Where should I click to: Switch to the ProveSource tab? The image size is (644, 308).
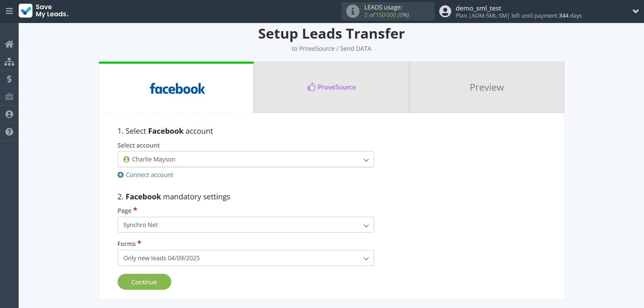[x=331, y=87]
